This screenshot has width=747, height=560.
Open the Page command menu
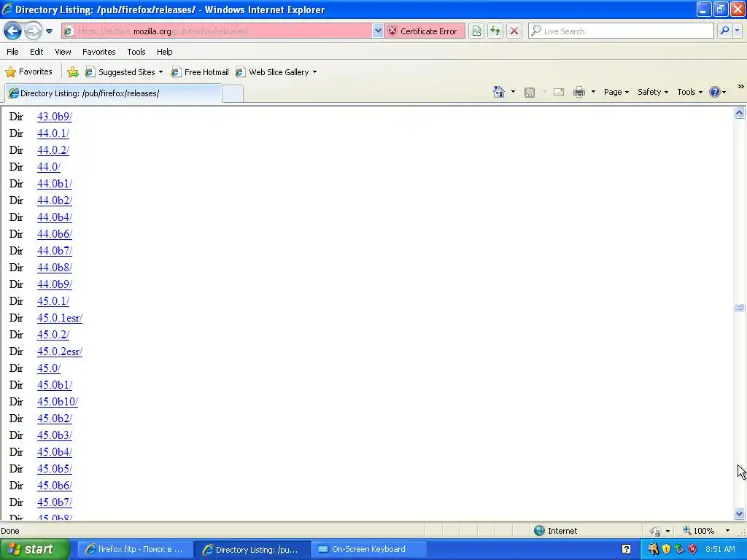(x=616, y=92)
